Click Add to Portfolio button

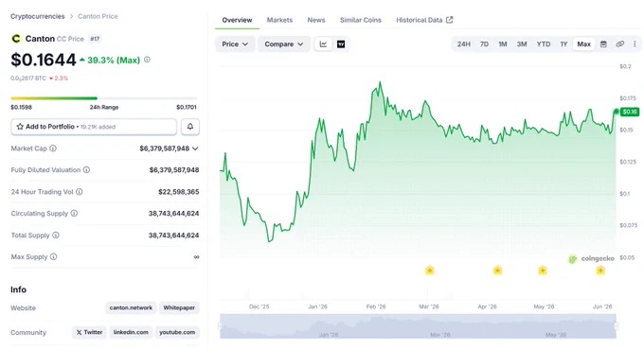tap(94, 127)
